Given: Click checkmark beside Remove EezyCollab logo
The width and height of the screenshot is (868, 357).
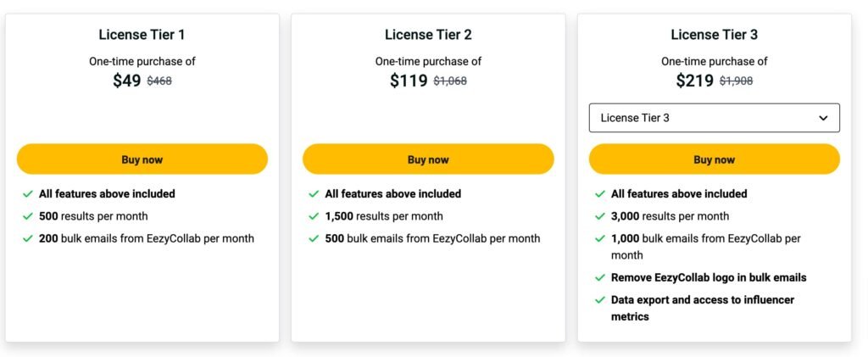Looking at the screenshot, I should pos(600,277).
